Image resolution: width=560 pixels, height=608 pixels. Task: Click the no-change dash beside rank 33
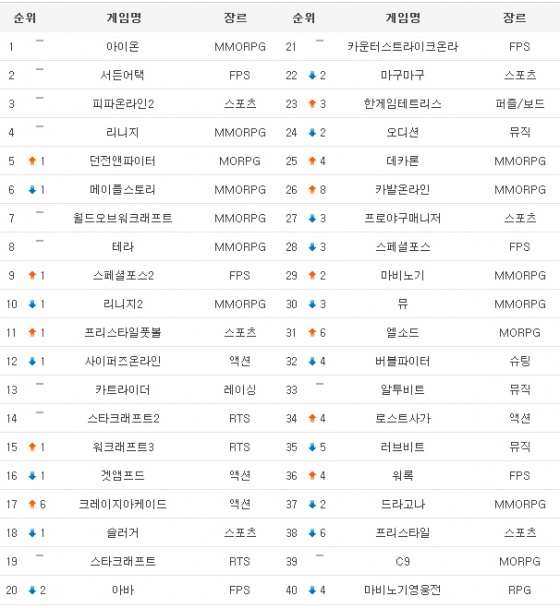(x=320, y=384)
